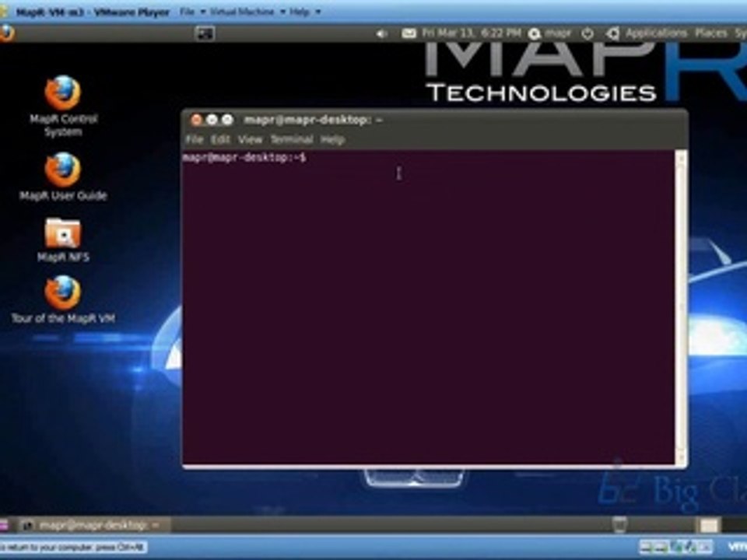Click the terminal title bar text

pyautogui.click(x=313, y=120)
